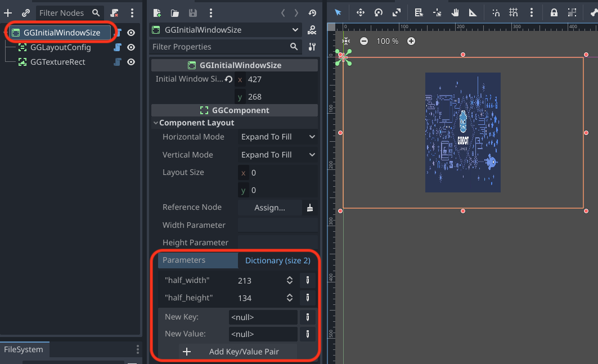Edit type of half_height entry with pencil
598x364 pixels.
[x=307, y=298]
